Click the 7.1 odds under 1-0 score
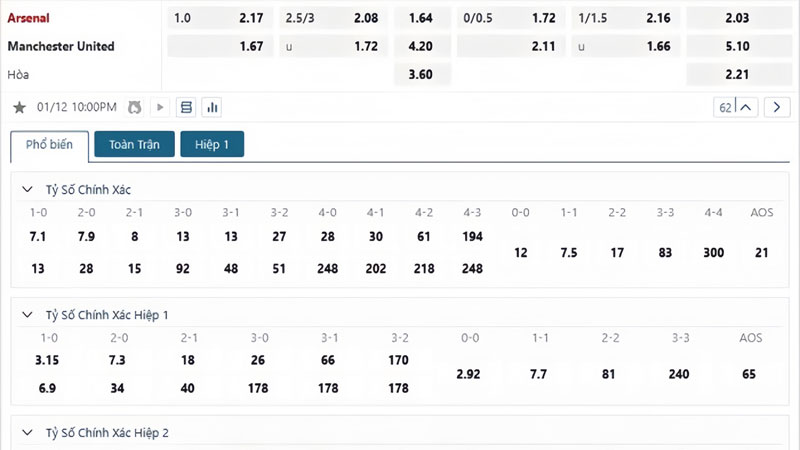This screenshot has width=800, height=450. [39, 236]
